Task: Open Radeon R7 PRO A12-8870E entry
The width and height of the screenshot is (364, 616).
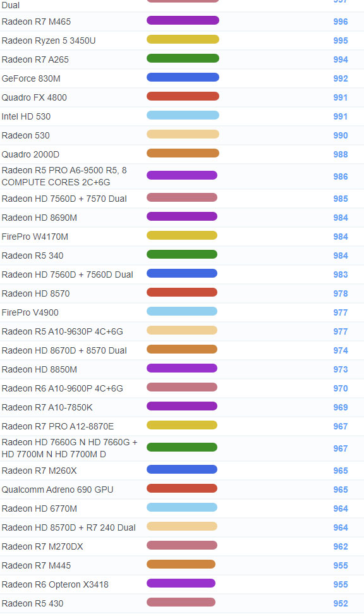Action: [58, 426]
